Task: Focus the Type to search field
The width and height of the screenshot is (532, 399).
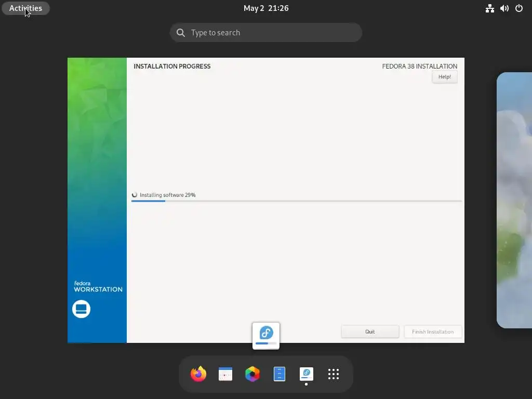Action: [x=266, y=33]
